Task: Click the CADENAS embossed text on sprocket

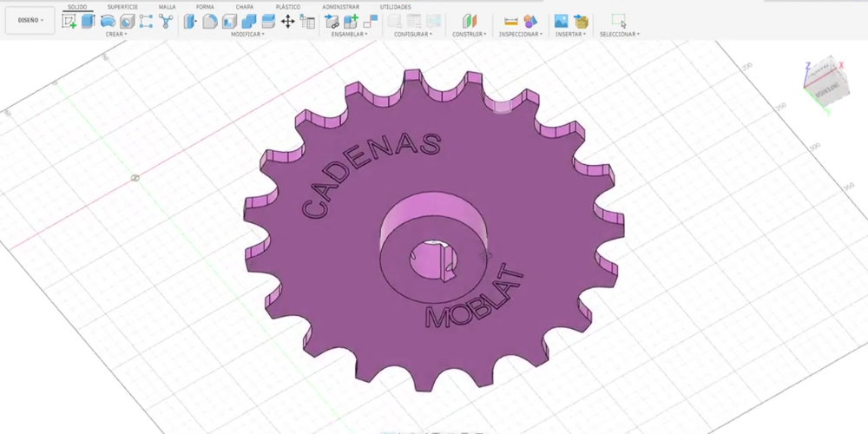Action: pos(371,174)
